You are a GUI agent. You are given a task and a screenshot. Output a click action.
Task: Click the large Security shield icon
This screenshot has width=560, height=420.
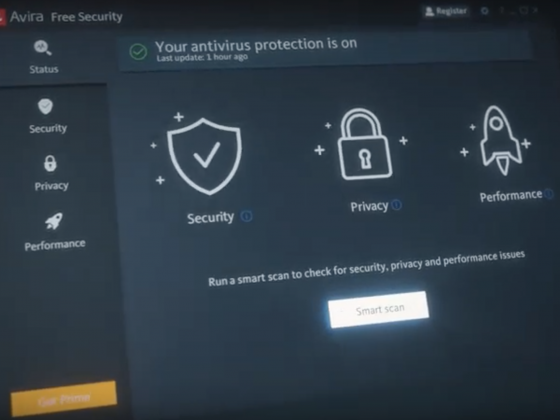pos(205,156)
